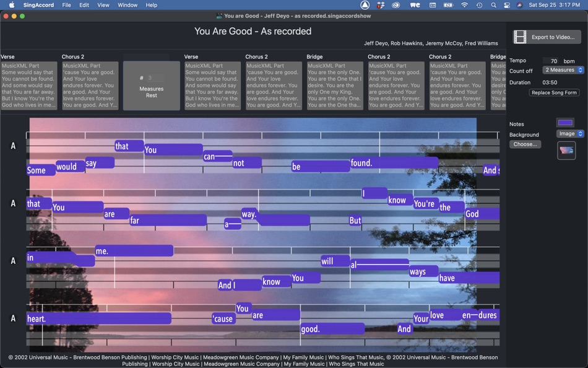The image size is (588, 368).
Task: Open the SingAccord application menu
Action: click(38, 5)
